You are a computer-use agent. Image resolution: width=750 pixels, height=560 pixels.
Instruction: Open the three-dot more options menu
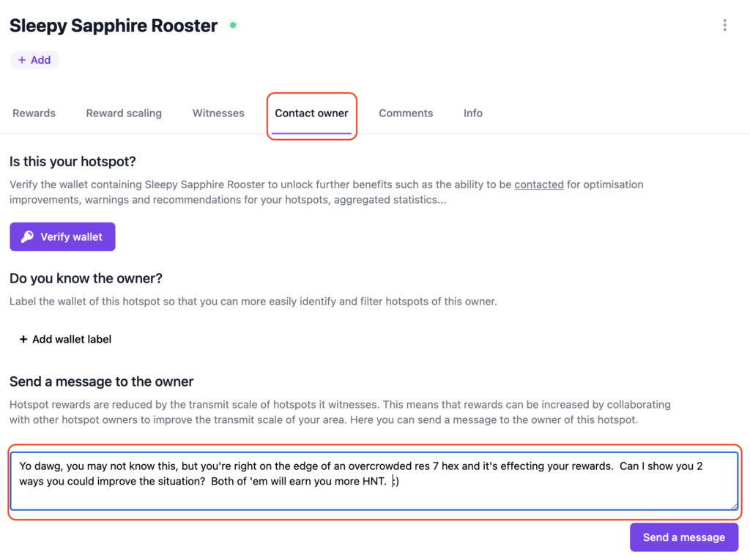coord(724,26)
